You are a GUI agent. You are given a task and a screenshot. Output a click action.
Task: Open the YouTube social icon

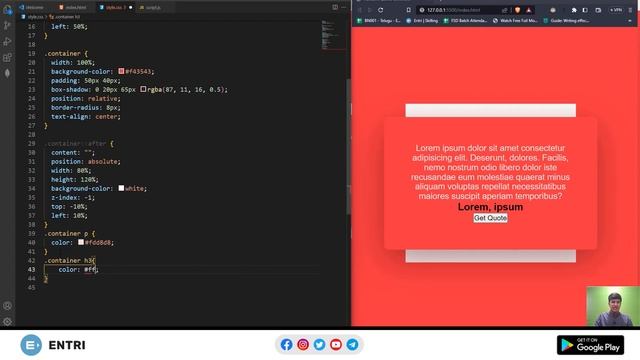tap(336, 344)
